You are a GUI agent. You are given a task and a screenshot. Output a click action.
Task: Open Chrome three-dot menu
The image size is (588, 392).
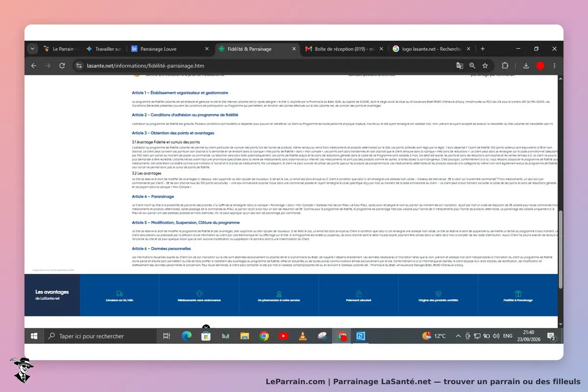pos(555,66)
